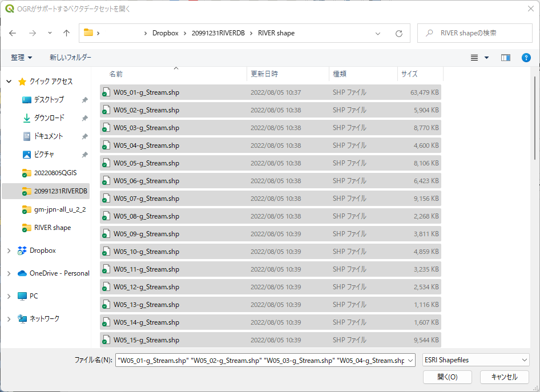The width and height of the screenshot is (540, 392).
Task: Click the Back navigation arrow
Action: coord(13,33)
